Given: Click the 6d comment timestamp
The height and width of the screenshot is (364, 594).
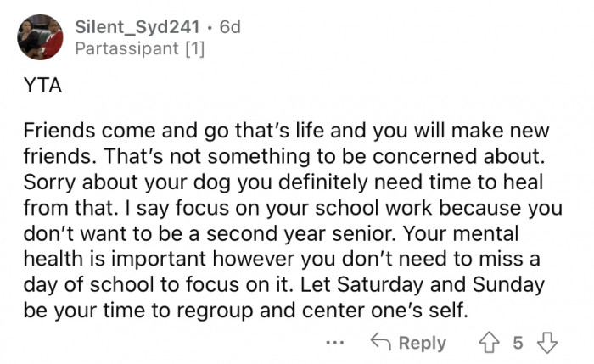Looking at the screenshot, I should click(x=229, y=27).
